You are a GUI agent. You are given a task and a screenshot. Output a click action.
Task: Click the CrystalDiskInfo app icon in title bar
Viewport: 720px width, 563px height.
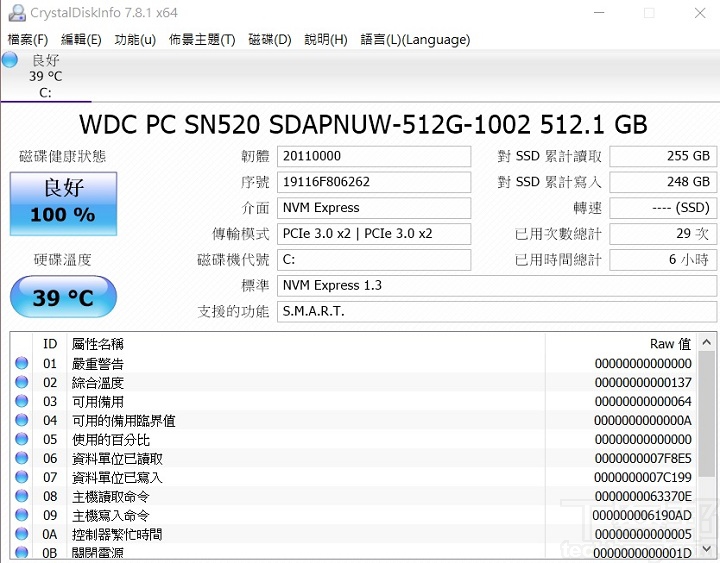tap(17, 12)
